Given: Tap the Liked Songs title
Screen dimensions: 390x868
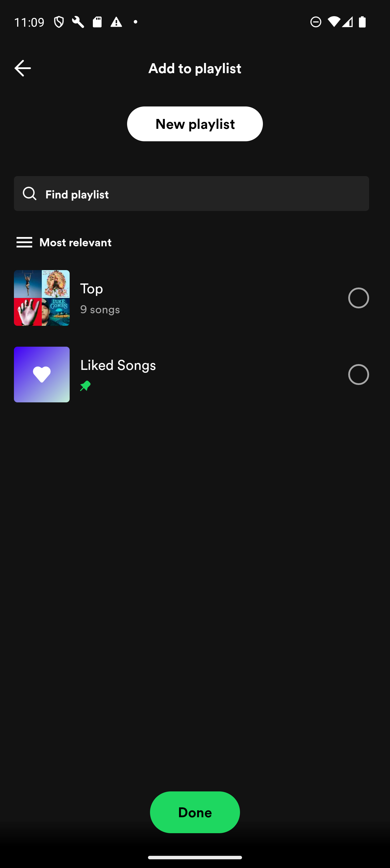Looking at the screenshot, I should 118,365.
